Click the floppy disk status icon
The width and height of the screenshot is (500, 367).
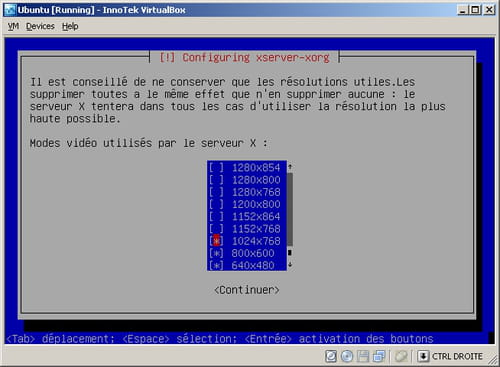point(363,356)
